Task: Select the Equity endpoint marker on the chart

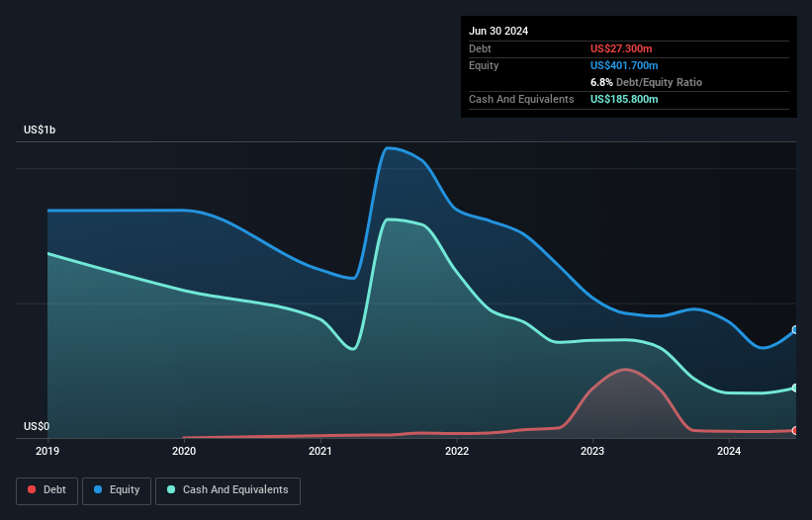Action: point(795,329)
